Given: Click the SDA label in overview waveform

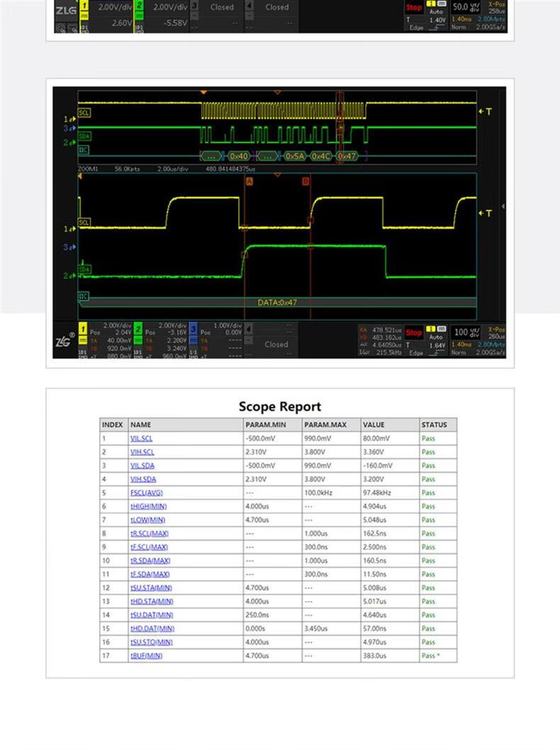Looking at the screenshot, I should click(84, 136).
